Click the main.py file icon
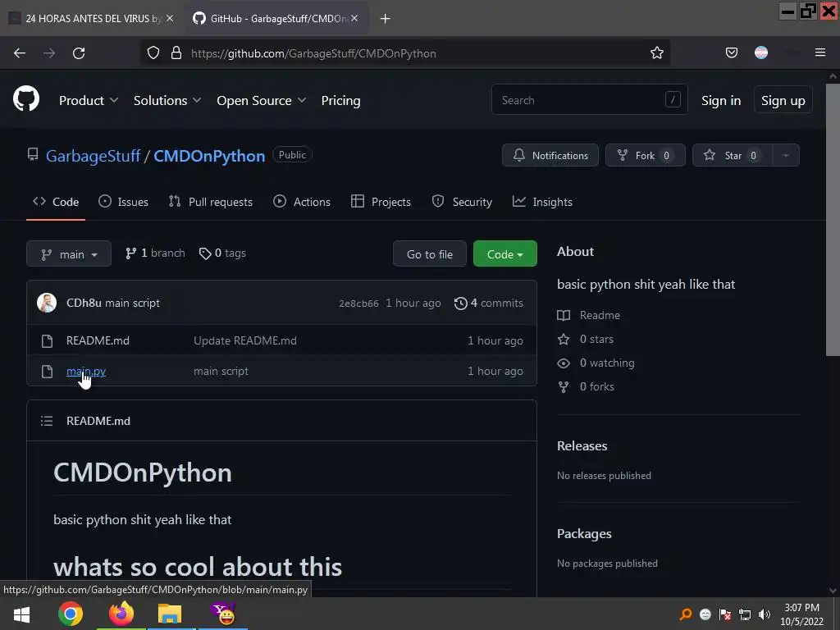Image resolution: width=840 pixels, height=630 pixels. pos(47,372)
